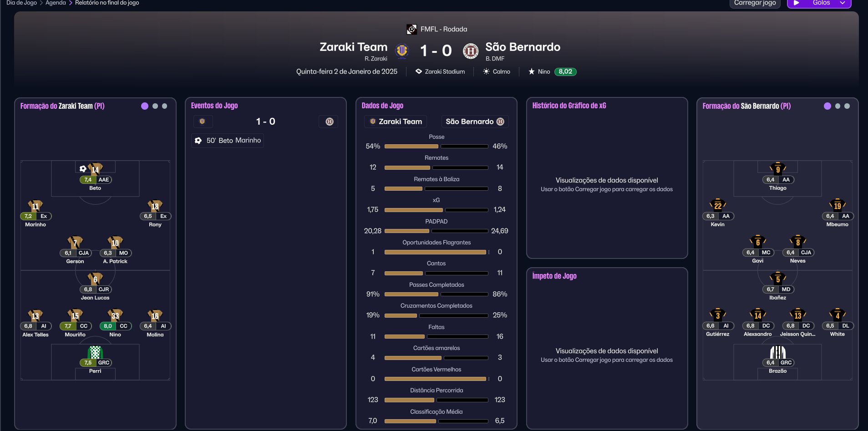868x431 pixels.
Task: Switch to Zaraki Team tab in Dados de Jogo
Action: click(396, 122)
